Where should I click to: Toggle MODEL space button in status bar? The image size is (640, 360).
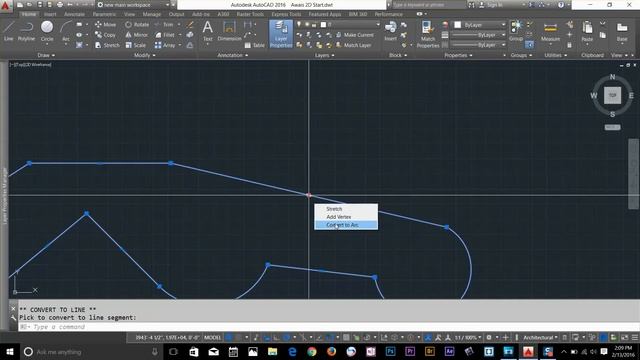click(213, 338)
